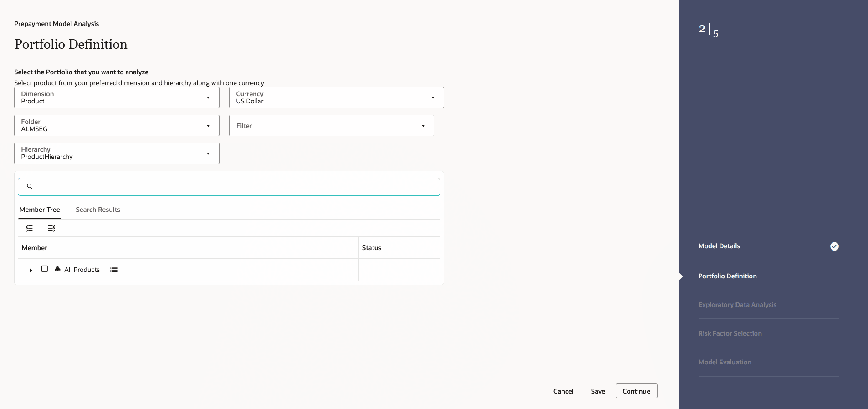This screenshot has height=409, width=868.
Task: Select the Portfolio Definition step in the sidebar
Action: pos(727,276)
